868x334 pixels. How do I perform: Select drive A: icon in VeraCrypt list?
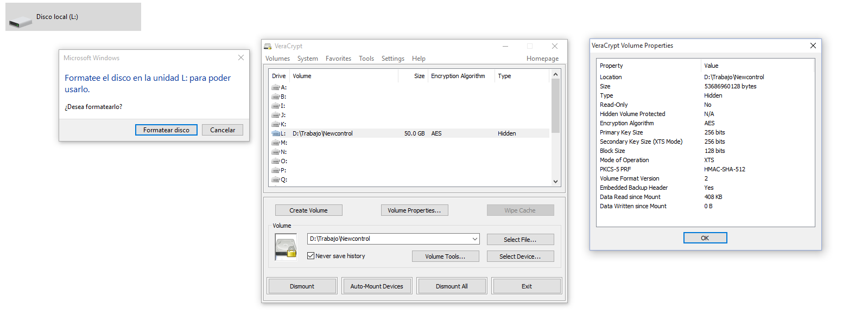(x=276, y=87)
